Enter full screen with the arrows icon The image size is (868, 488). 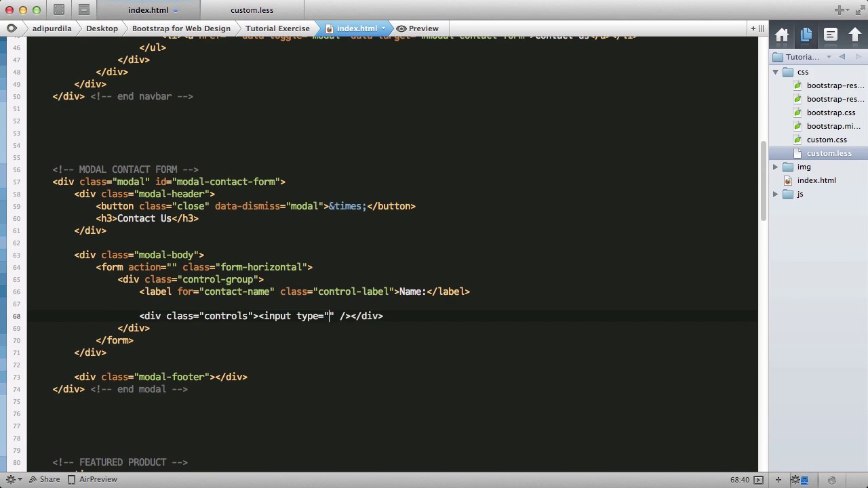coord(859,10)
